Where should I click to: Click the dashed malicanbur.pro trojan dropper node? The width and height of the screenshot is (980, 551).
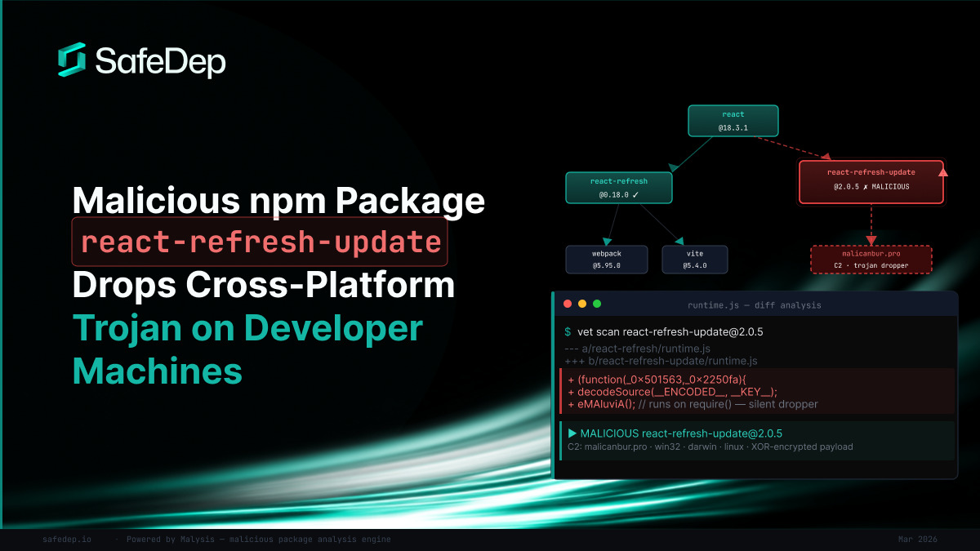871,259
